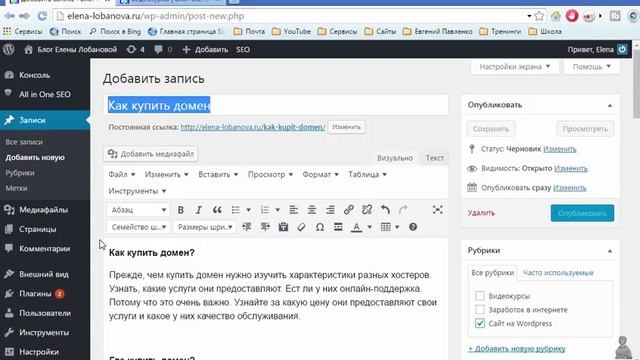Click the Просмотреть preview button
Screen dimensions: 640x360
click(585, 129)
